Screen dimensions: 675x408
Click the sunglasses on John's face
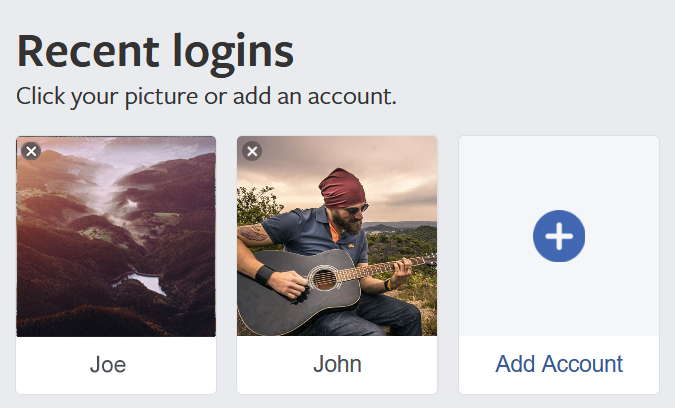[x=355, y=208]
